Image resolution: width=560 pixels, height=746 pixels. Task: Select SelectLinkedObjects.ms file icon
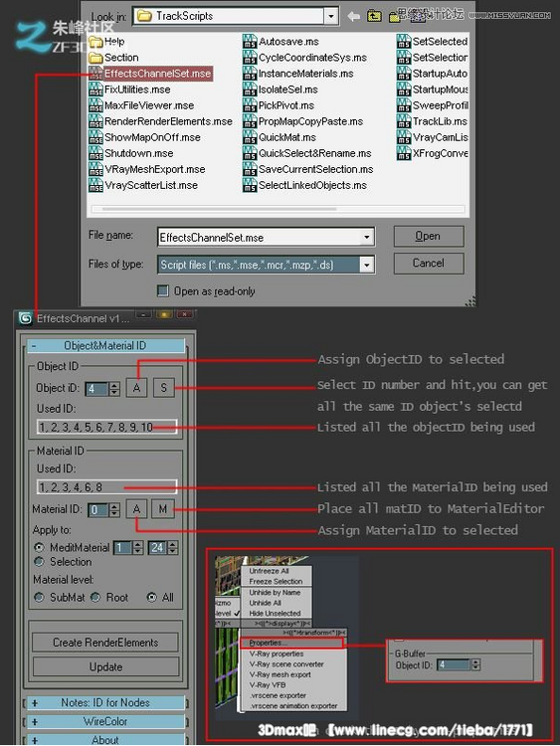pyautogui.click(x=250, y=185)
